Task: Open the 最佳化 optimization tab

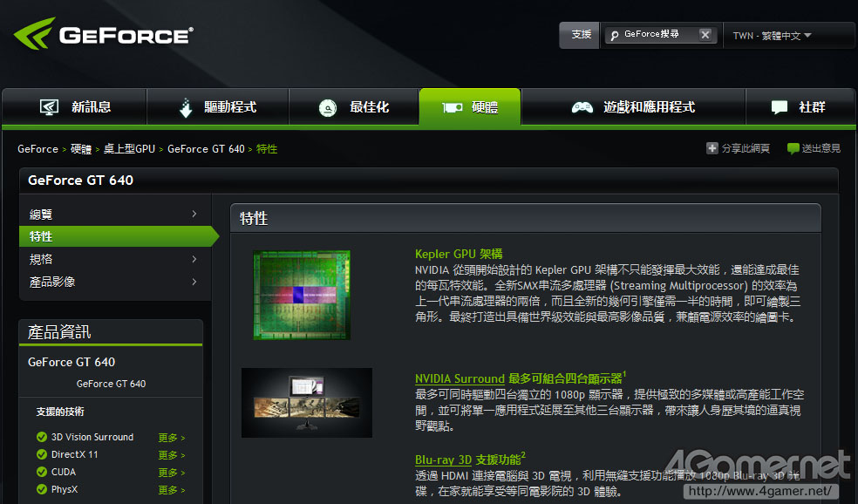Action: pyautogui.click(x=354, y=106)
